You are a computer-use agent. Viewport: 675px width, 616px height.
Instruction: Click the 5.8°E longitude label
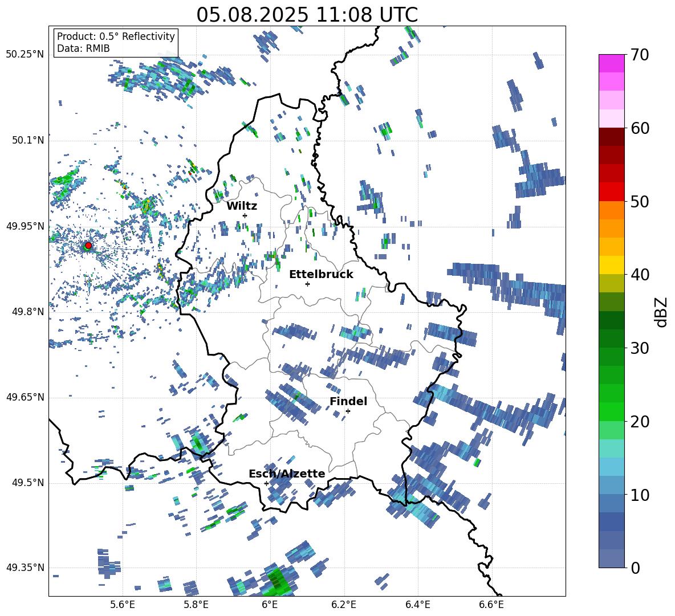[x=196, y=605]
